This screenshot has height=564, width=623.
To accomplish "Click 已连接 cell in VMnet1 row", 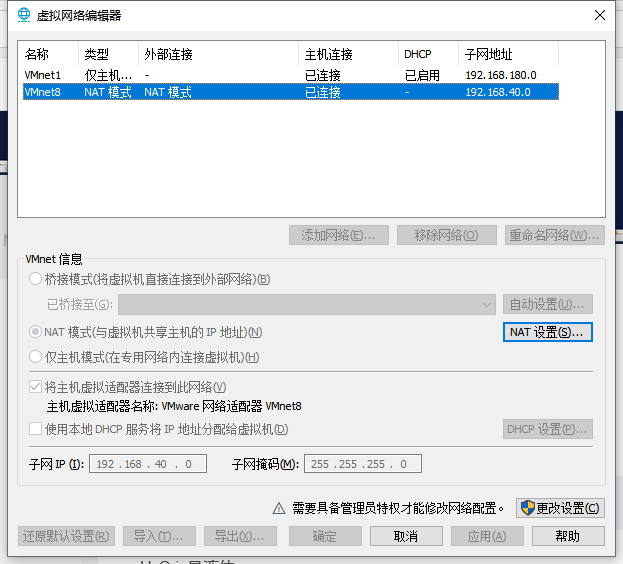I will tap(323, 75).
